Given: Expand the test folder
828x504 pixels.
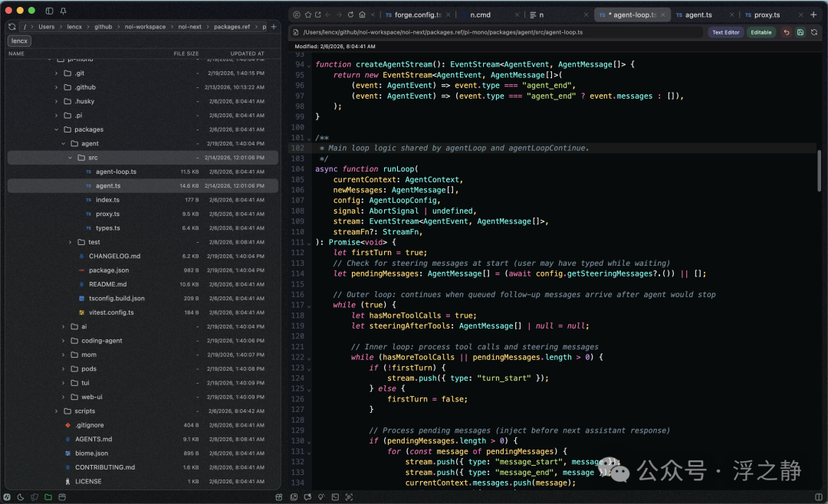Looking at the screenshot, I should click(x=71, y=242).
